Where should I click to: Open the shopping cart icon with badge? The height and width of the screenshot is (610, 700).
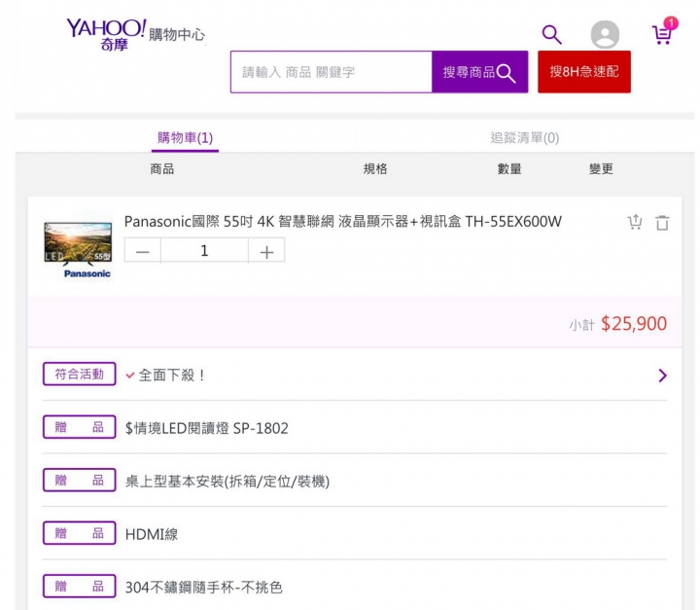click(x=664, y=32)
